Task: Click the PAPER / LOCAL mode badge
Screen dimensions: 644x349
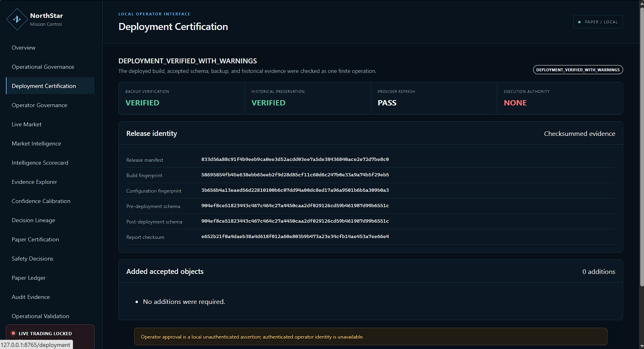Action: [x=598, y=22]
